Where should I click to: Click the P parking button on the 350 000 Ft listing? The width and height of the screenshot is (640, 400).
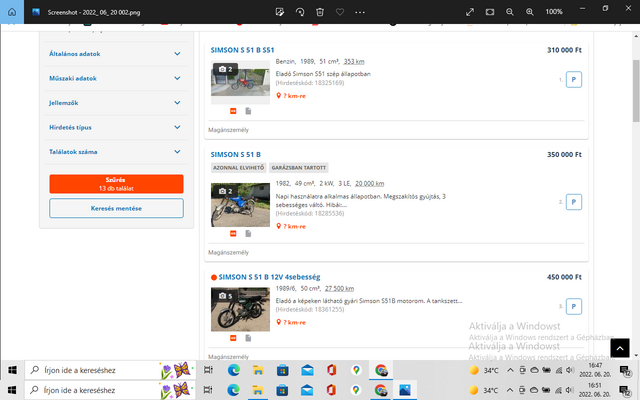point(573,202)
